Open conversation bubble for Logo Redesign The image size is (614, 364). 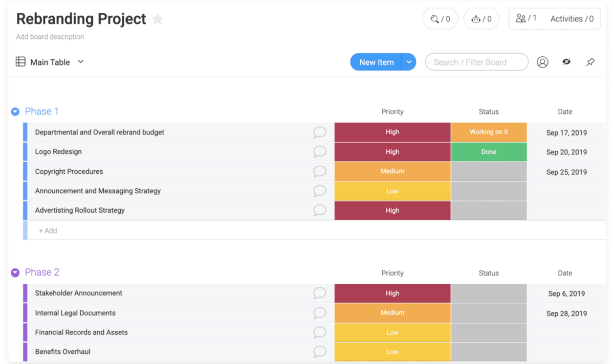coord(320,152)
